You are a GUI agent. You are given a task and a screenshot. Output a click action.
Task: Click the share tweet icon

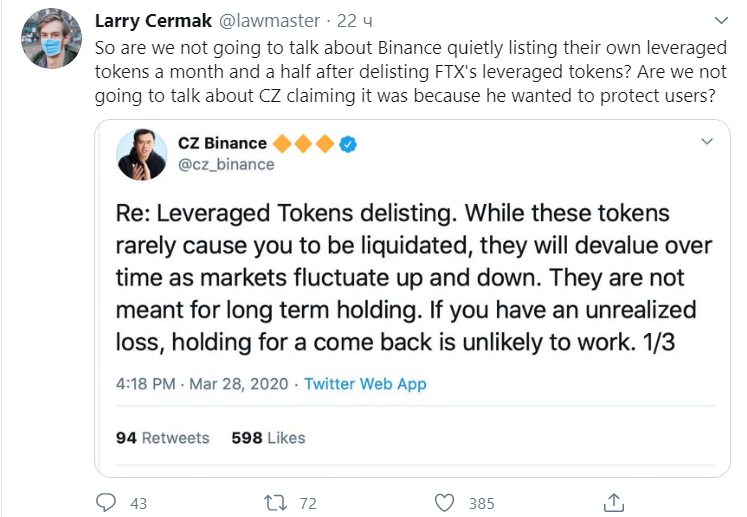616,502
